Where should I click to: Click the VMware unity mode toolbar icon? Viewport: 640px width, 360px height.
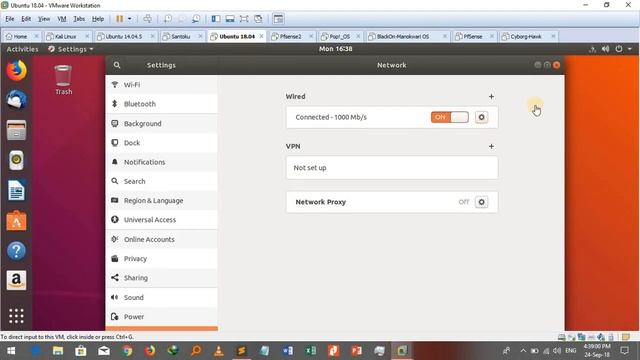click(x=258, y=19)
